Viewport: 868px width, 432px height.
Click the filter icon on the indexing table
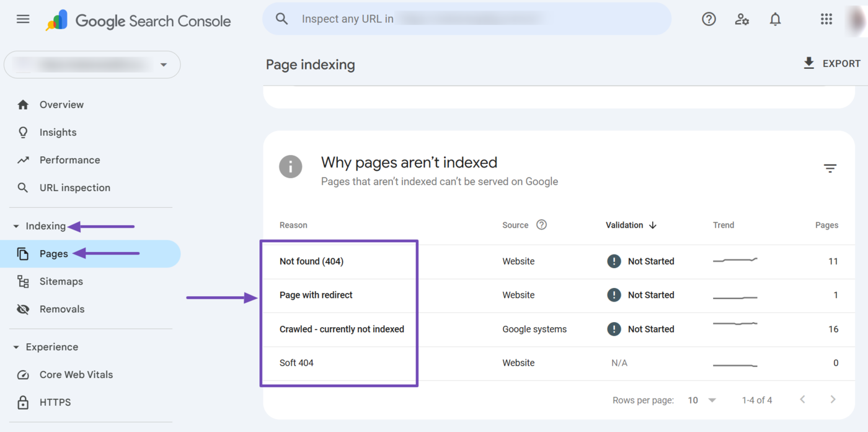pos(830,168)
